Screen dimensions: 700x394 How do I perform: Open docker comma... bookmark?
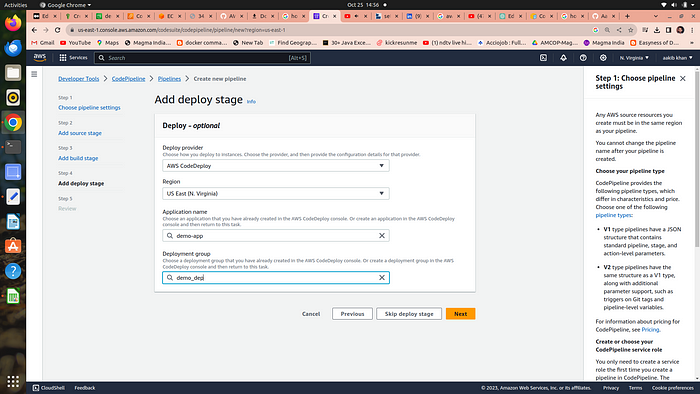(202, 43)
